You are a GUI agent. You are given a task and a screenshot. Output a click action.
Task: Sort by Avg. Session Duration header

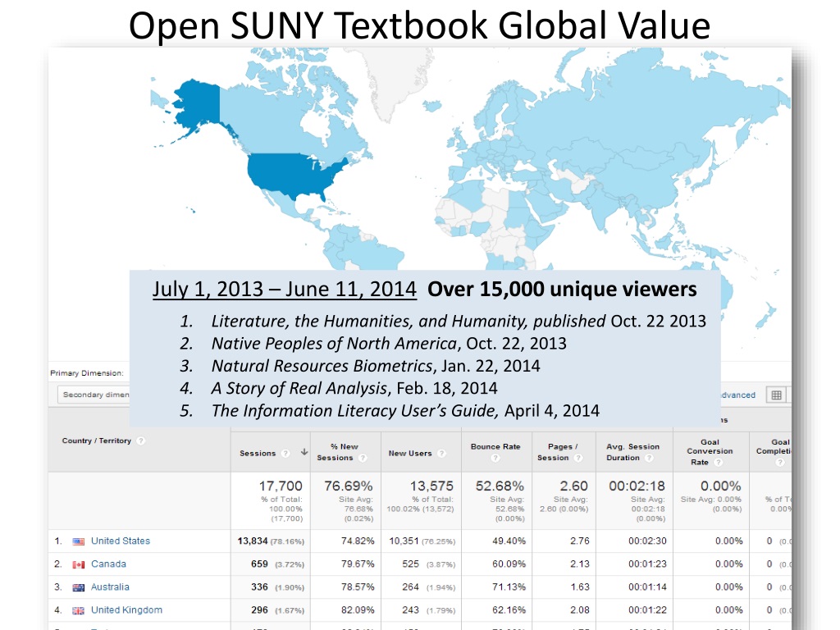point(632,452)
